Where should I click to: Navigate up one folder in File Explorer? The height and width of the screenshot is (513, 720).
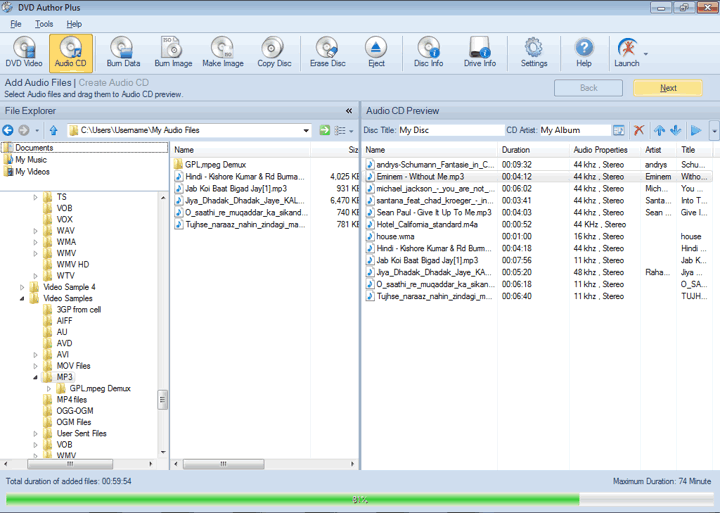(53, 131)
